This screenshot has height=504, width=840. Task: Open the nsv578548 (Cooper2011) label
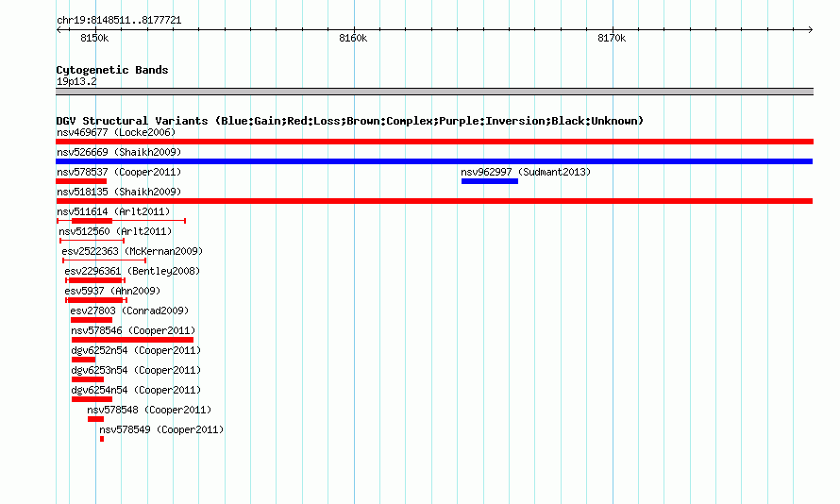(x=149, y=410)
